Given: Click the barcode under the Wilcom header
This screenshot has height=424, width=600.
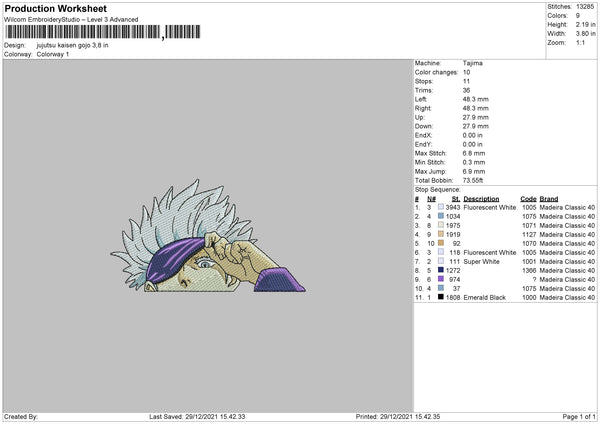Looking at the screenshot, I should (x=103, y=32).
